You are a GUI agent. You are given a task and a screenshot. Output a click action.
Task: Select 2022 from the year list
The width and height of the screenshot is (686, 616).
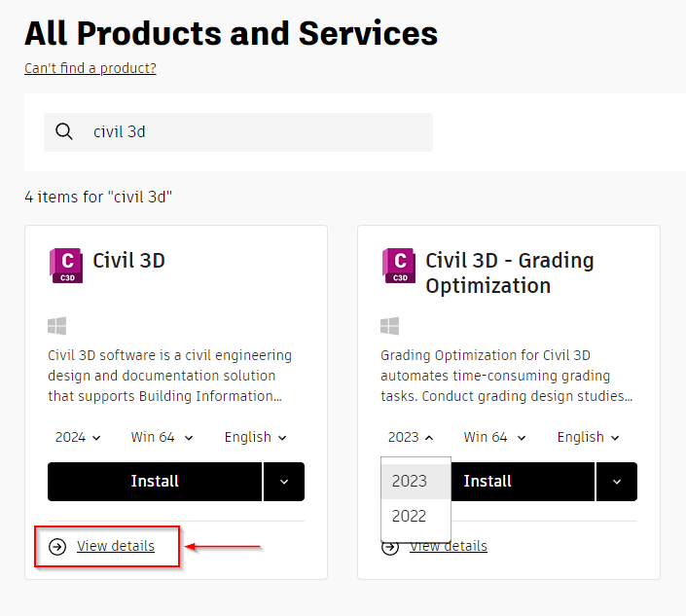410,516
